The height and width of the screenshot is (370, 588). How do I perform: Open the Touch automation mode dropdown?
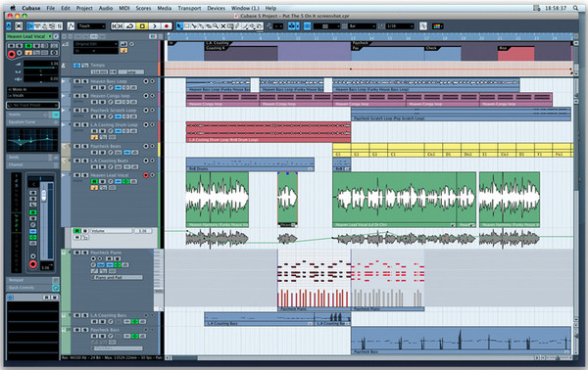point(92,26)
